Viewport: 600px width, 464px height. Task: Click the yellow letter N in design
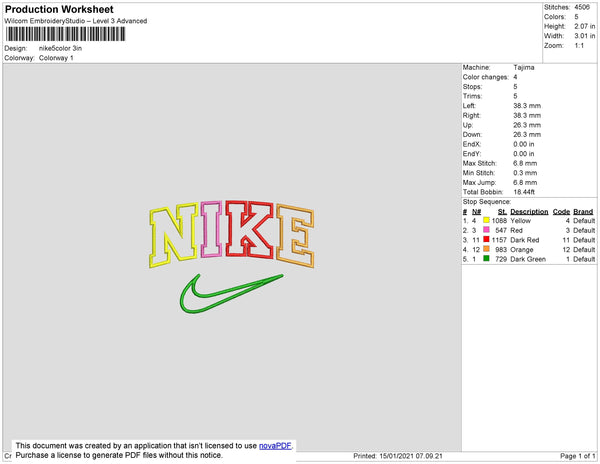pos(173,235)
